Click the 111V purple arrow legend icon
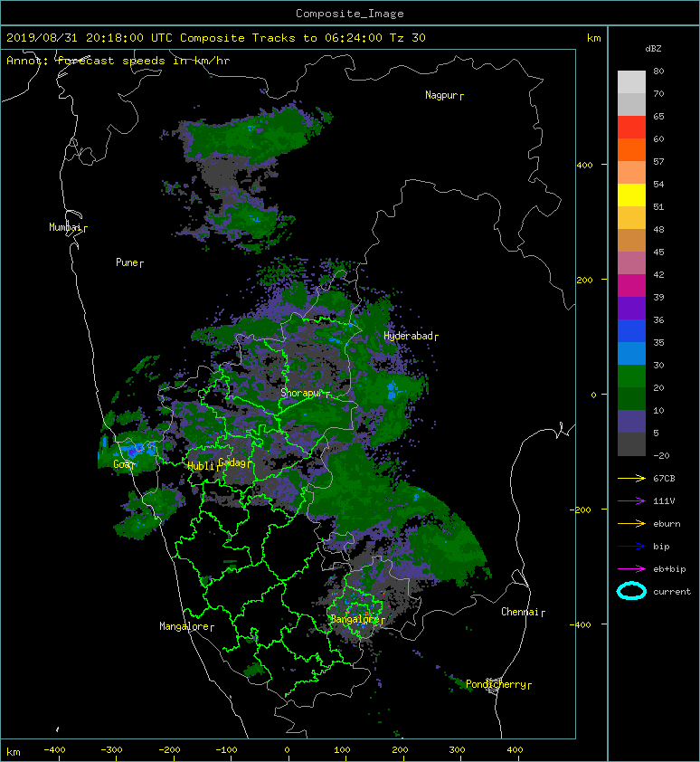 click(631, 501)
